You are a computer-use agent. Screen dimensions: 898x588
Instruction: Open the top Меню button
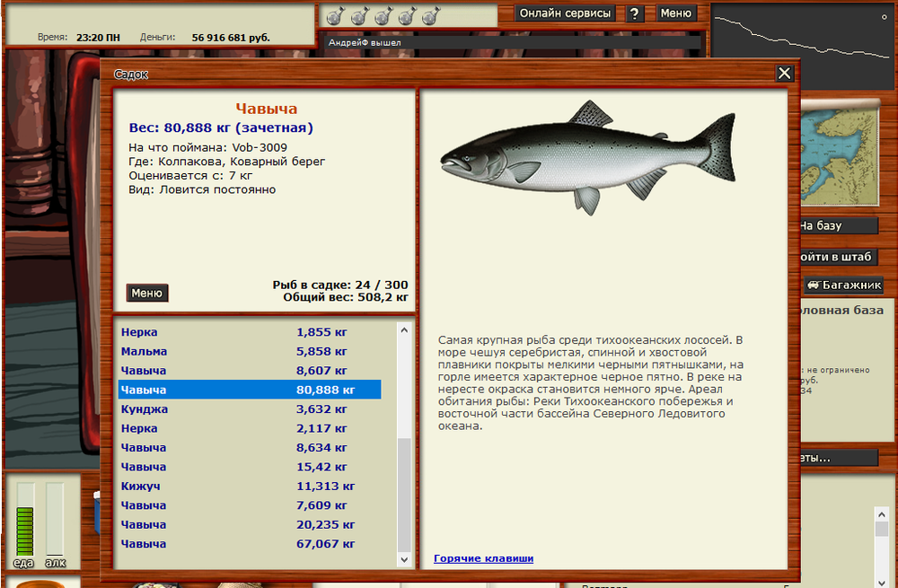[x=676, y=13]
